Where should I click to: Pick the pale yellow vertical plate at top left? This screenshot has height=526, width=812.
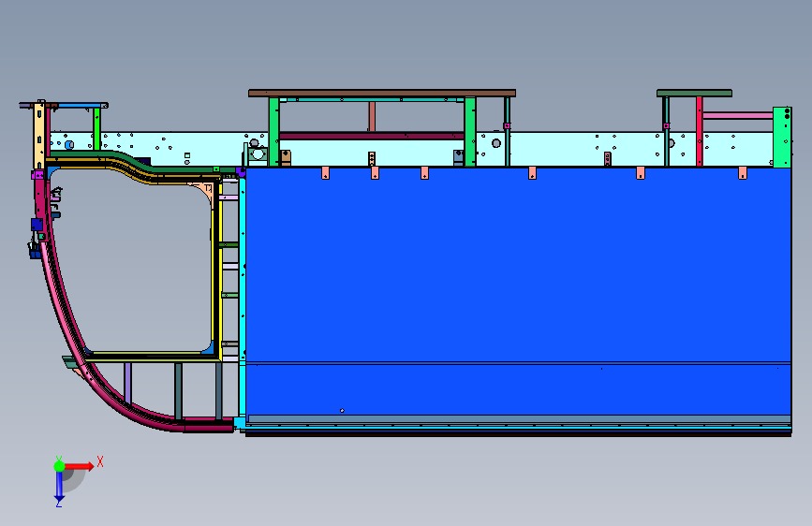38,136
